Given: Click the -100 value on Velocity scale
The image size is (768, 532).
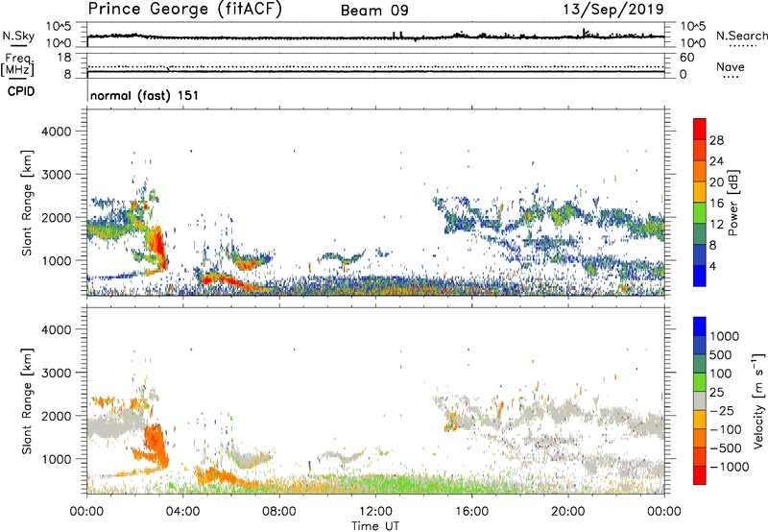Looking at the screenshot, I should point(726,429).
